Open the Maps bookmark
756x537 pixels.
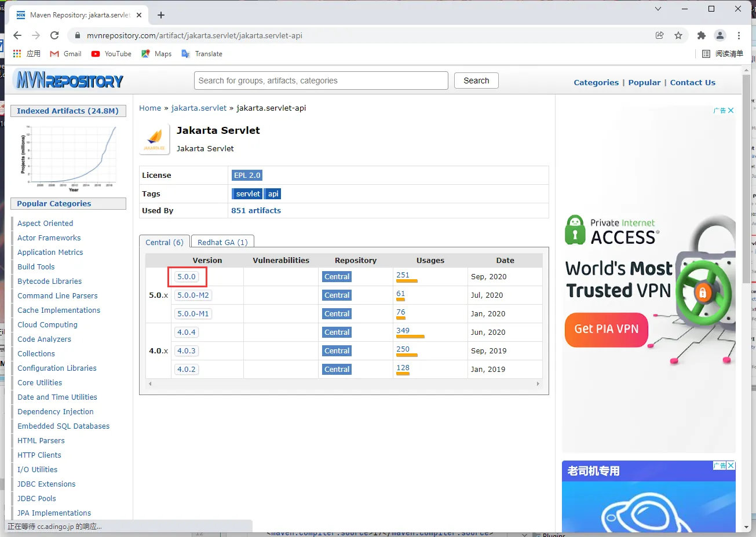156,54
